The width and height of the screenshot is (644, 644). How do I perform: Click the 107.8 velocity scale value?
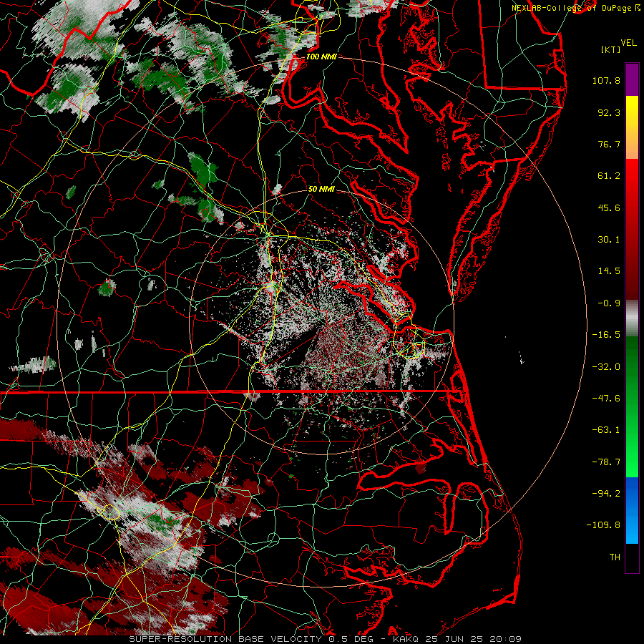coord(606,80)
